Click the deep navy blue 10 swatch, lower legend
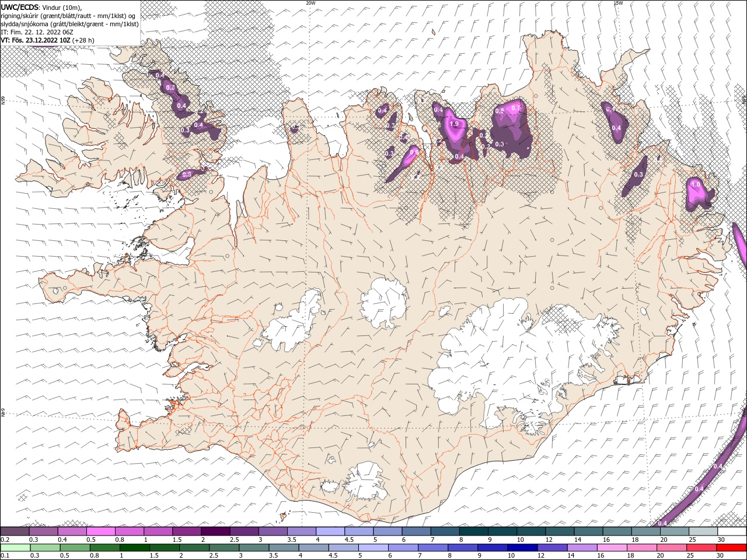 tap(522, 548)
